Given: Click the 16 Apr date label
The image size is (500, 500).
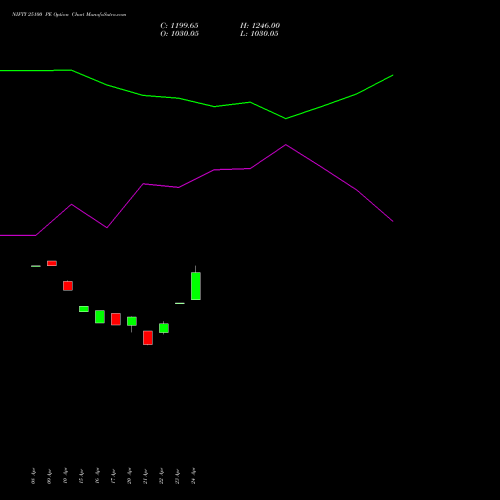Looking at the screenshot, I should tap(97, 476).
